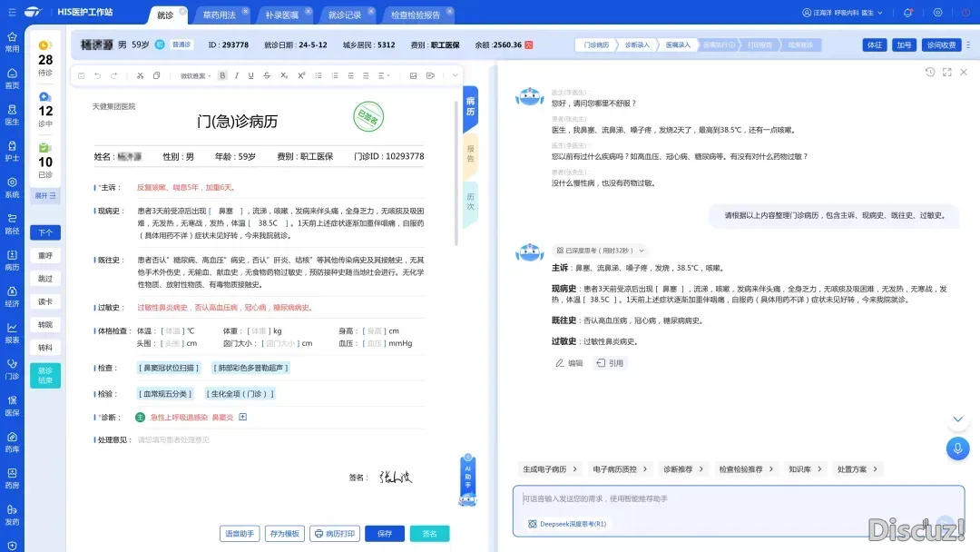Click the record editor vertical scrollbar
Image resolution: width=980 pixels, height=552 pixels.
[456, 172]
